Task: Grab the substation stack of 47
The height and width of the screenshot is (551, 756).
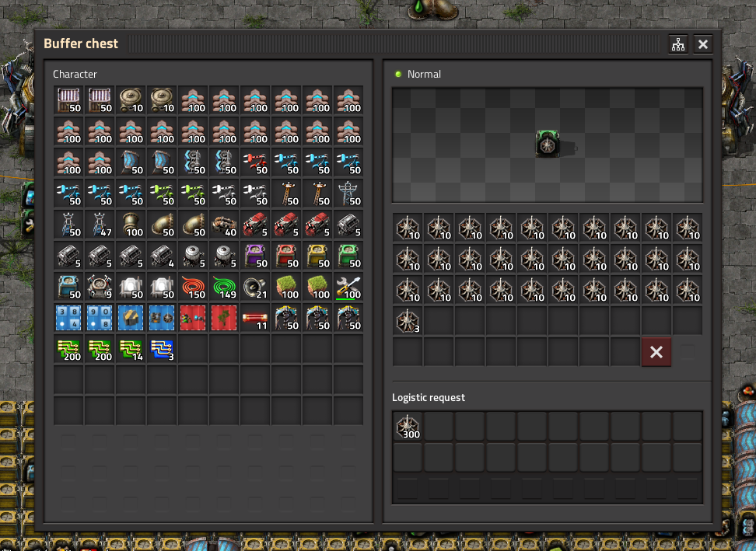Action: pos(100,225)
